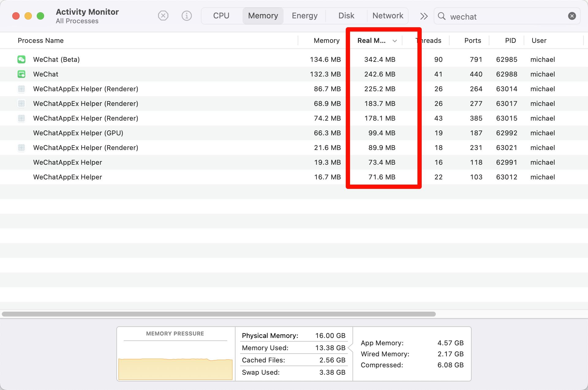Image resolution: width=588 pixels, height=390 pixels.
Task: Select Renderer row using 68.9 MB
Action: pyautogui.click(x=294, y=103)
